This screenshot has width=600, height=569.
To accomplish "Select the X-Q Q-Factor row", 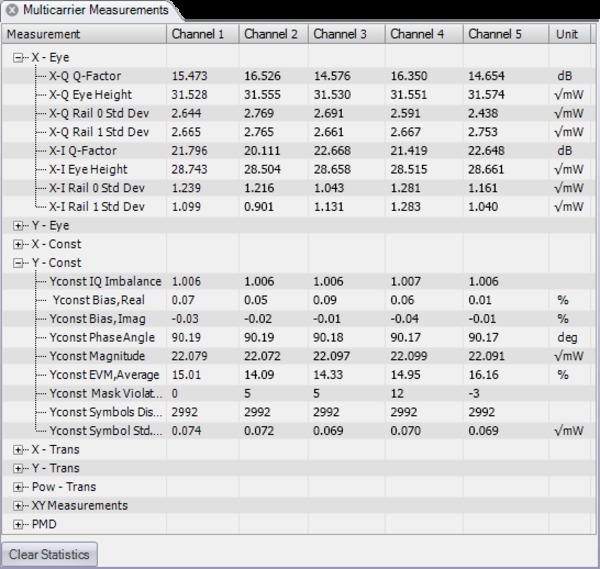I will [x=85, y=76].
